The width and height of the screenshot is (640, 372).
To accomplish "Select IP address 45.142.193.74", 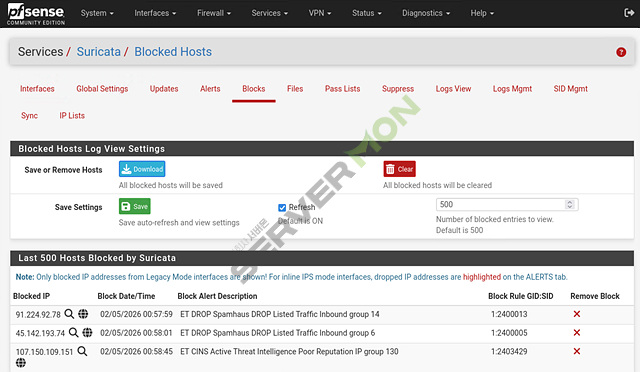I will (x=40, y=333).
